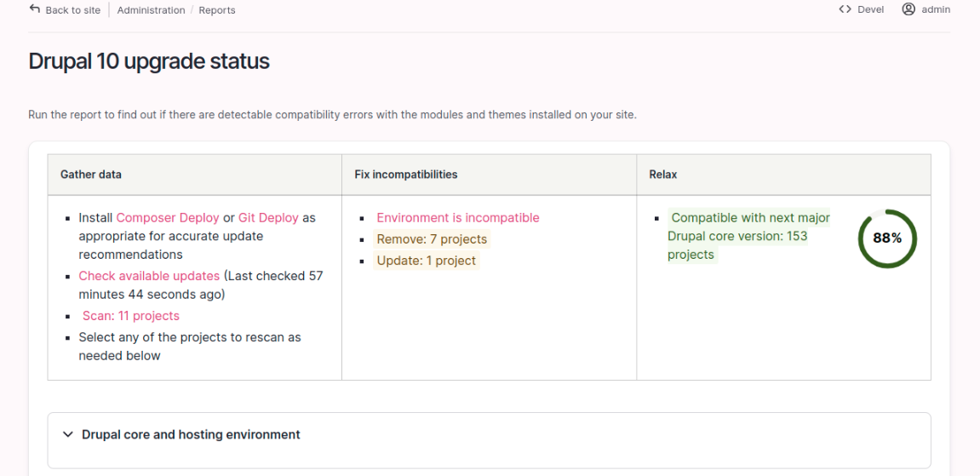
Task: Click the Back to site arrow icon
Action: point(34,9)
